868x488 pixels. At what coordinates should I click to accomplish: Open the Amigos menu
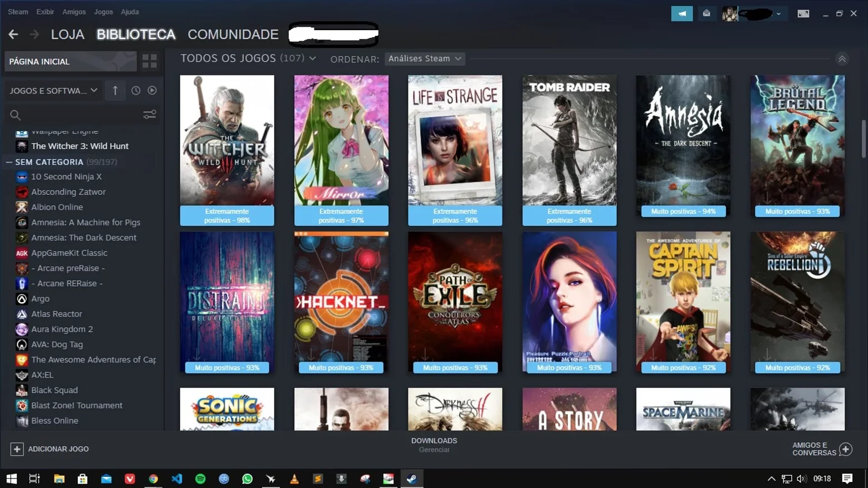coord(74,12)
